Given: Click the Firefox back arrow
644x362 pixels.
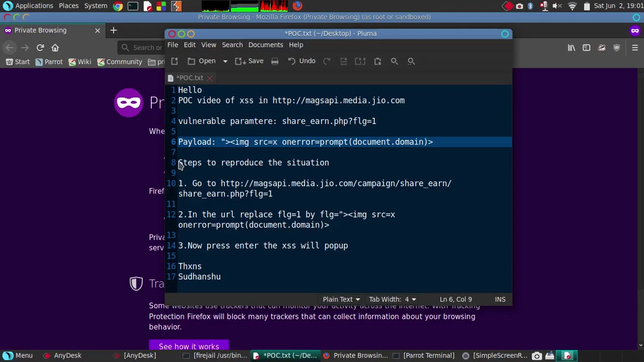Looking at the screenshot, I should pyautogui.click(x=10, y=48).
